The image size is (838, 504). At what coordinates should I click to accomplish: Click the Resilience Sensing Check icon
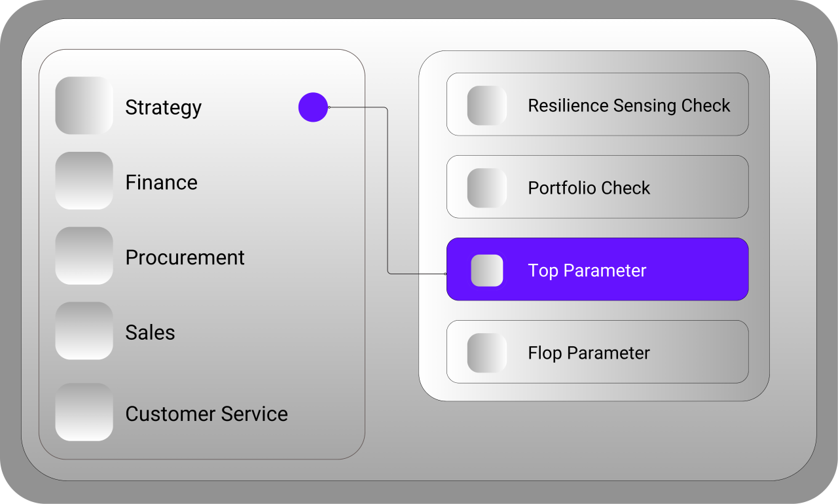(x=487, y=105)
